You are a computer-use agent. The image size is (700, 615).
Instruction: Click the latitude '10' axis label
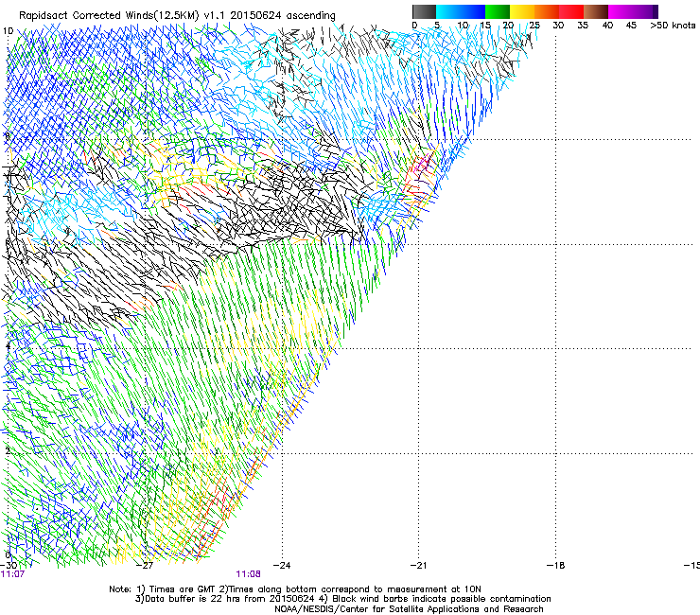(x=8, y=31)
